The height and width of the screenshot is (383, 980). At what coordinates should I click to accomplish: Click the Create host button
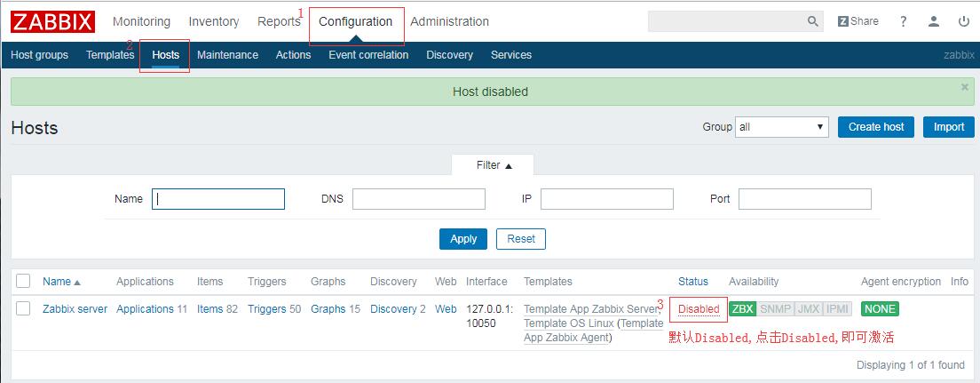pos(875,127)
